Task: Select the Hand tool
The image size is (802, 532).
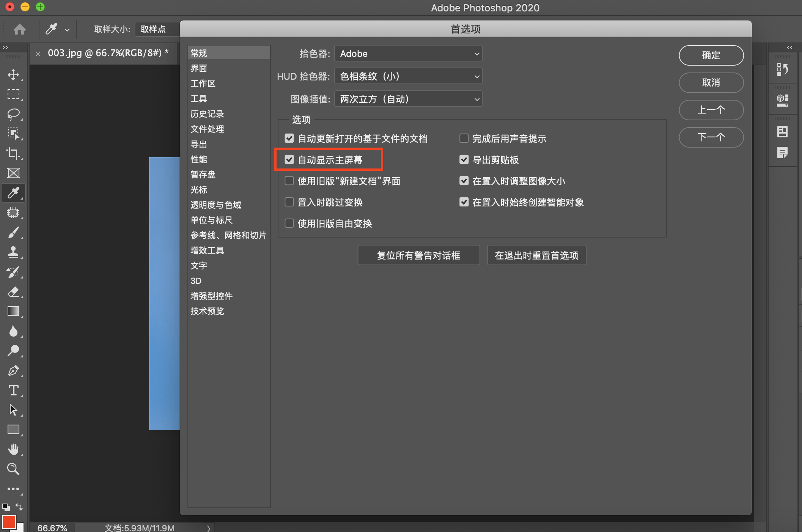Action: [13, 449]
